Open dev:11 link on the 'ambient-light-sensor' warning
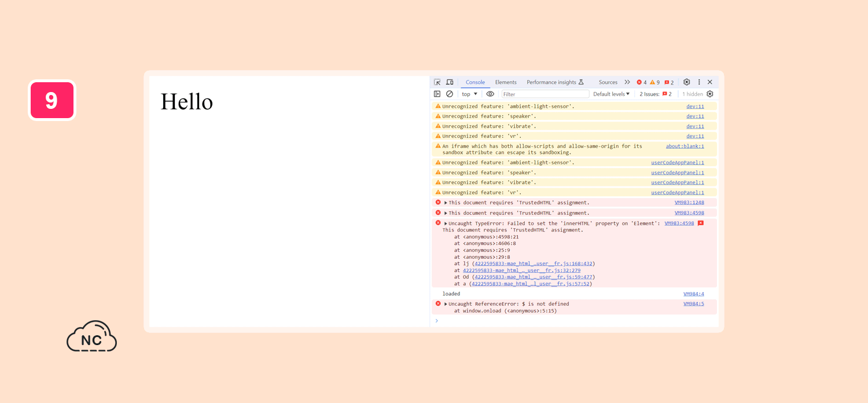868x403 pixels. (x=695, y=107)
